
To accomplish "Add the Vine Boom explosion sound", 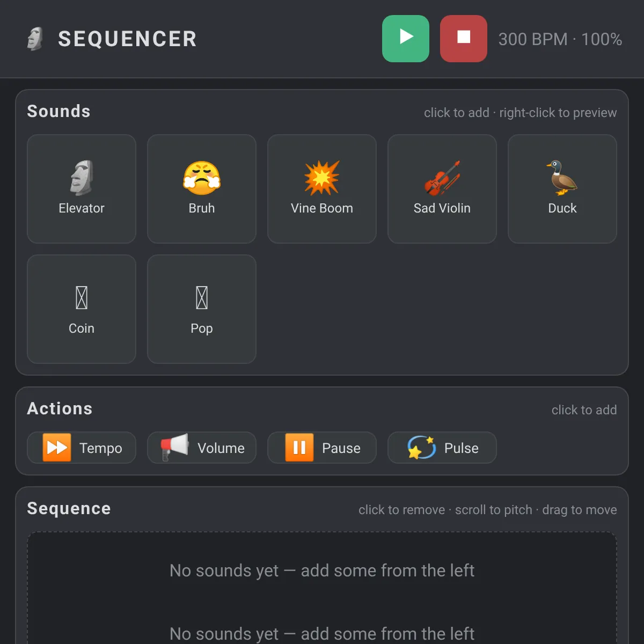I will point(322,189).
